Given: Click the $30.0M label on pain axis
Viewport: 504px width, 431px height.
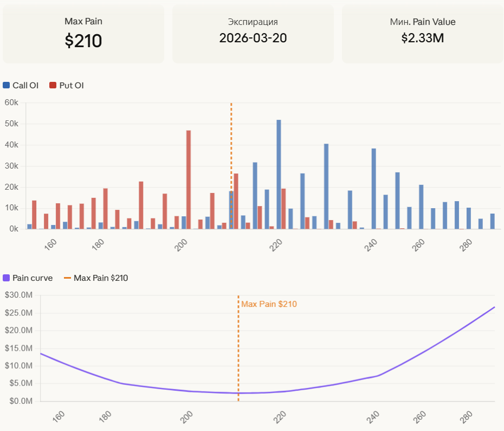Looking at the screenshot, I should click(x=19, y=295).
